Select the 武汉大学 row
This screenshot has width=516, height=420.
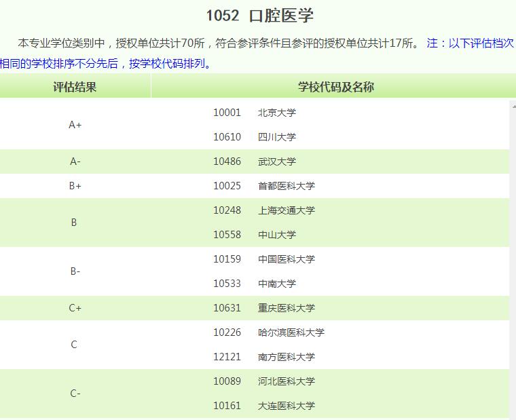click(x=277, y=161)
